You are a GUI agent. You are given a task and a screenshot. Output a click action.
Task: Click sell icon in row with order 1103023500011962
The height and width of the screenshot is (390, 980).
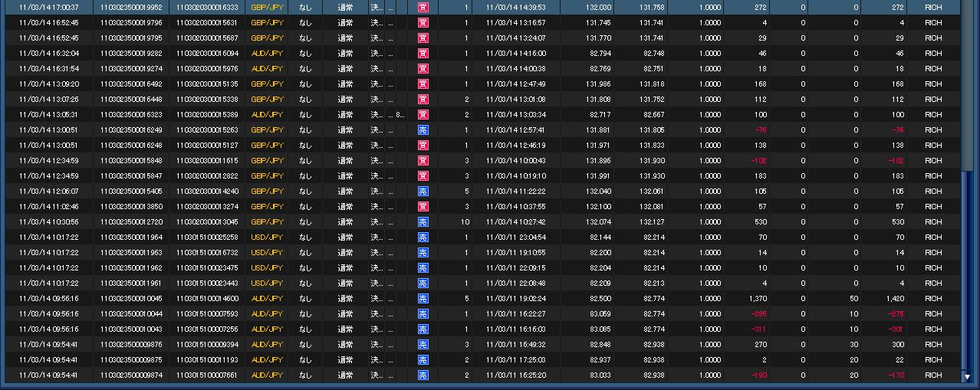pyautogui.click(x=423, y=268)
